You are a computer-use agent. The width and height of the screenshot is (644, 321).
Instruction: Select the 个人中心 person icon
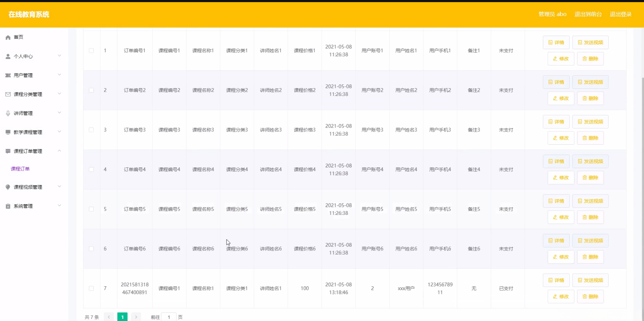click(x=8, y=56)
